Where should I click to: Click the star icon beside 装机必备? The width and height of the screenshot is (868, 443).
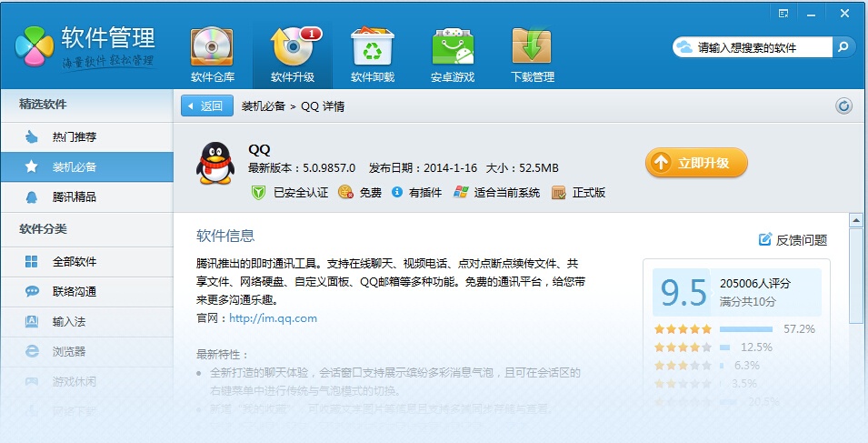(x=32, y=166)
